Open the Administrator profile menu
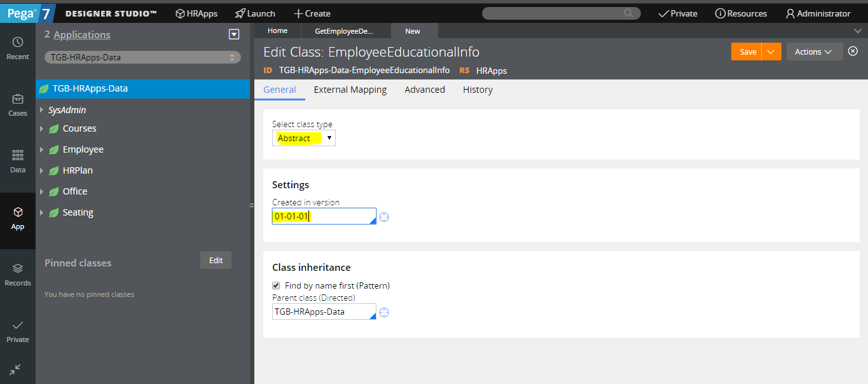 818,13
